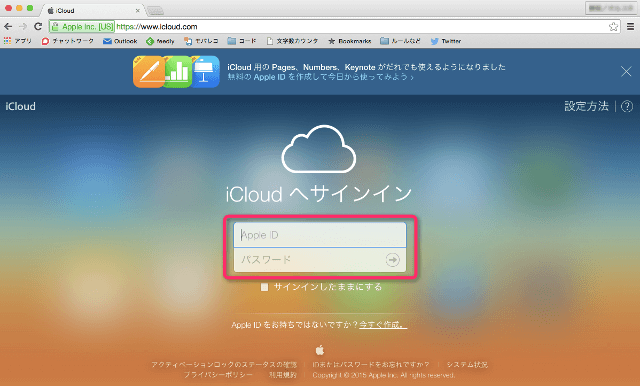
Task: Click the システム状況 footer link
Action: [467, 364]
